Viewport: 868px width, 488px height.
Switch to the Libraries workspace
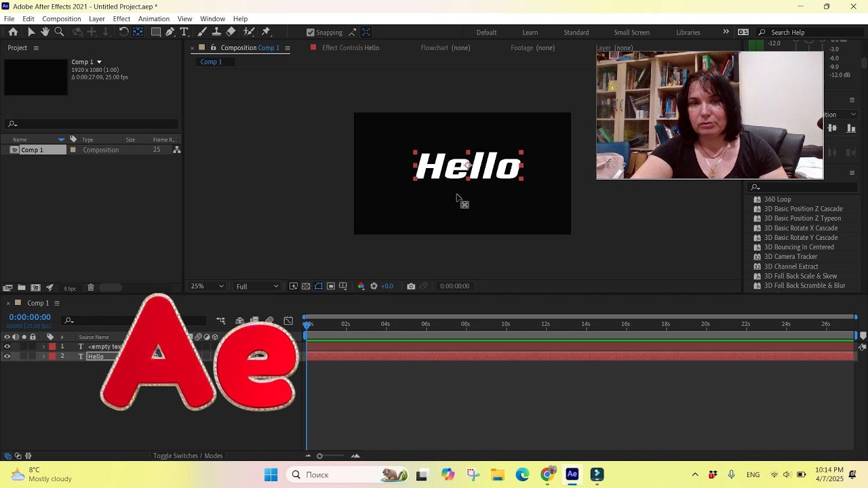(688, 33)
